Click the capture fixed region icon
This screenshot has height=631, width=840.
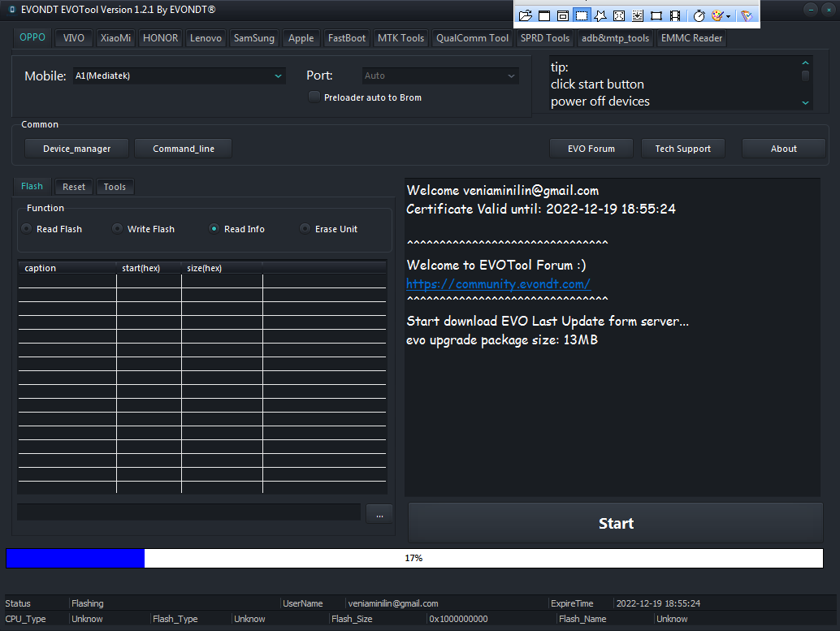click(x=656, y=15)
